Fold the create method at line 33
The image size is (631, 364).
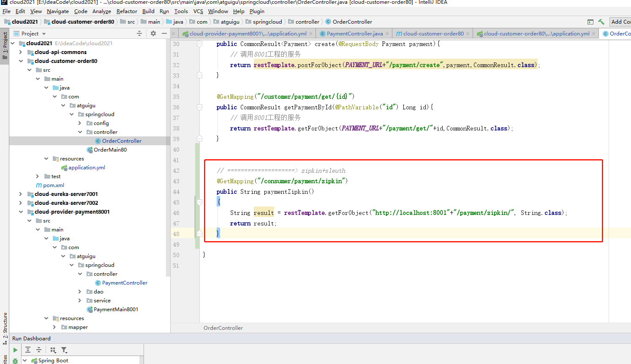199,75
